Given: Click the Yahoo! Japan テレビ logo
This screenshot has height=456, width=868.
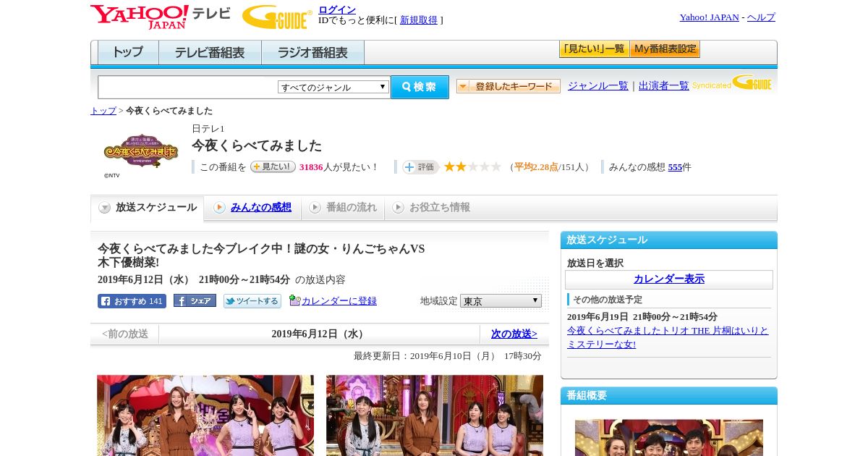Looking at the screenshot, I should (161, 17).
